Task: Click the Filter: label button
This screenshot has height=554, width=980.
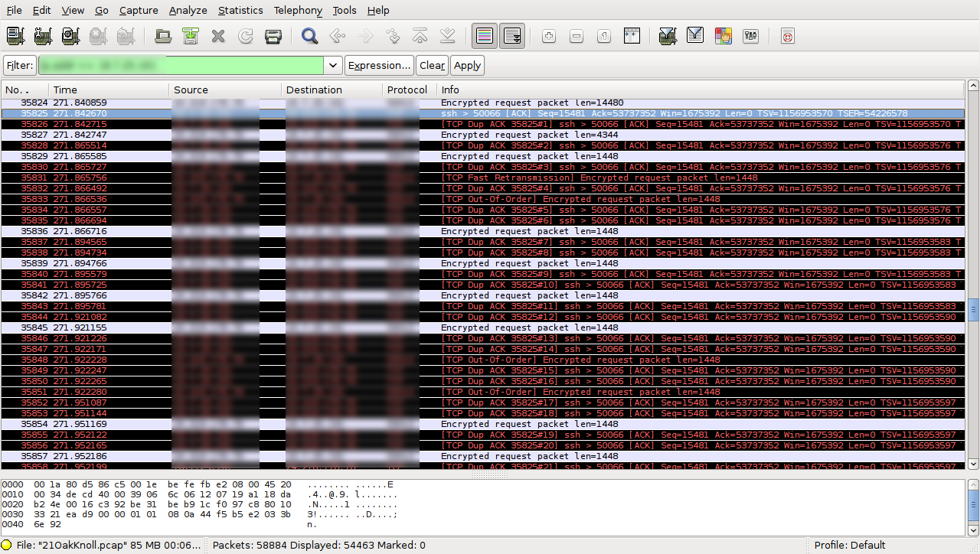Action: tap(20, 66)
